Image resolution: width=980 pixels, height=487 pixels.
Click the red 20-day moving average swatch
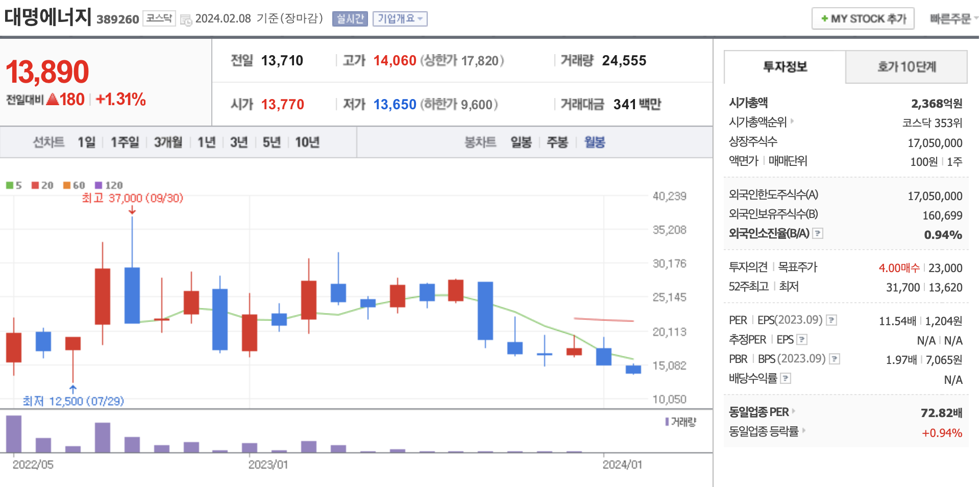click(35, 185)
